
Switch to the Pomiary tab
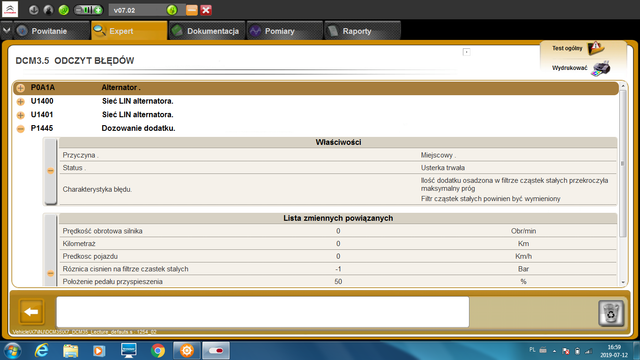(x=284, y=31)
